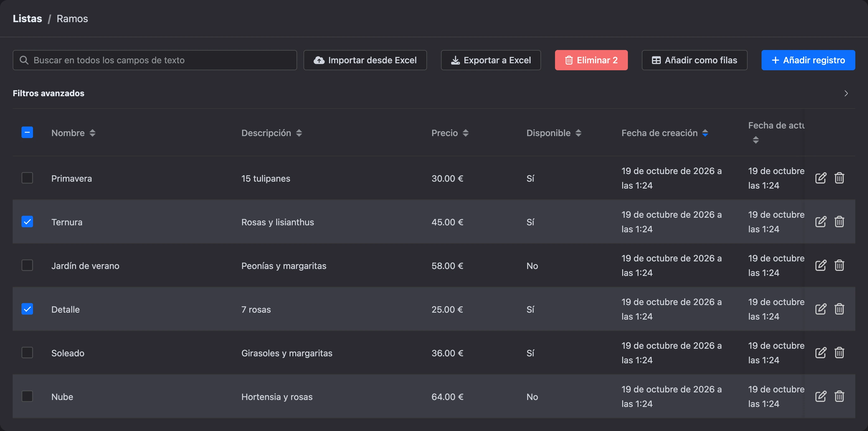The height and width of the screenshot is (431, 868).
Task: Sort by Fecha de actualización arrows
Action: pos(756,140)
